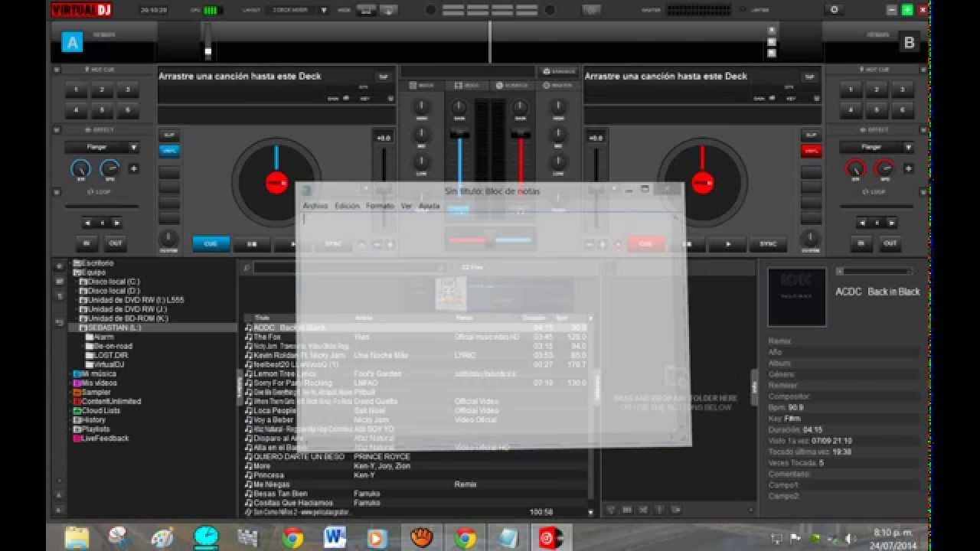Image resolution: width=980 pixels, height=551 pixels.
Task: Double the loop length on right deck
Action: [891, 223]
